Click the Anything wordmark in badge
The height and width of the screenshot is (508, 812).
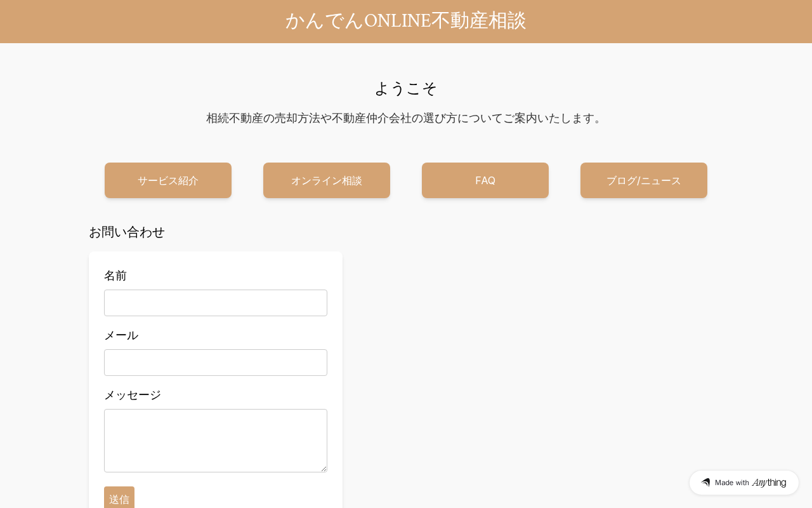click(x=769, y=483)
